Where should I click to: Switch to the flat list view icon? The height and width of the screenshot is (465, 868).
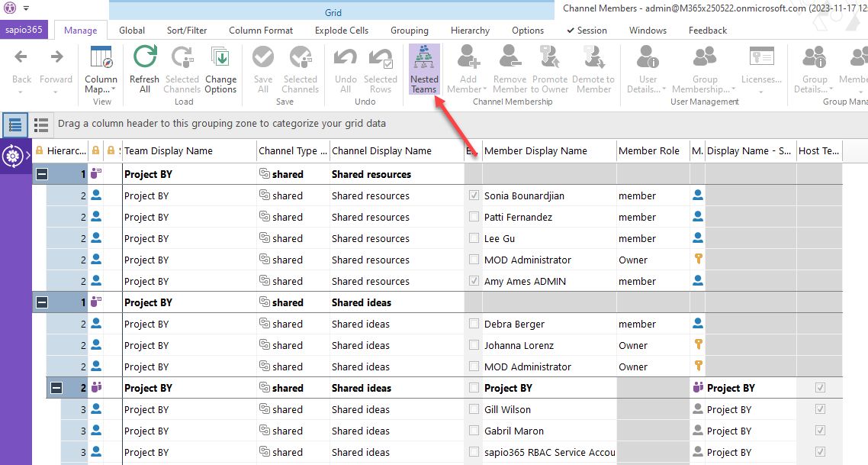[x=41, y=124]
